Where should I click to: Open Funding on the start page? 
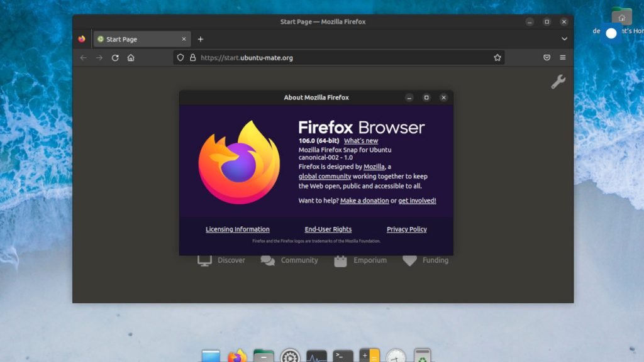coord(426,260)
